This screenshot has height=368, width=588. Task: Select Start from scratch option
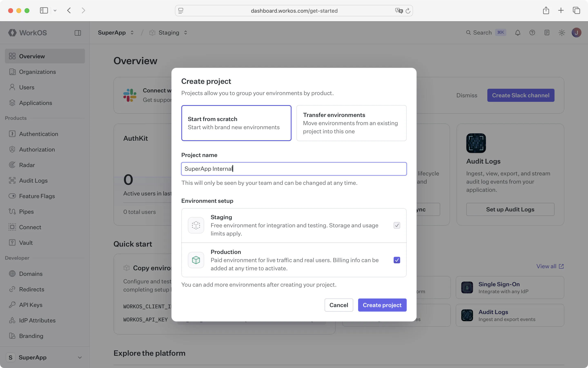point(236,123)
